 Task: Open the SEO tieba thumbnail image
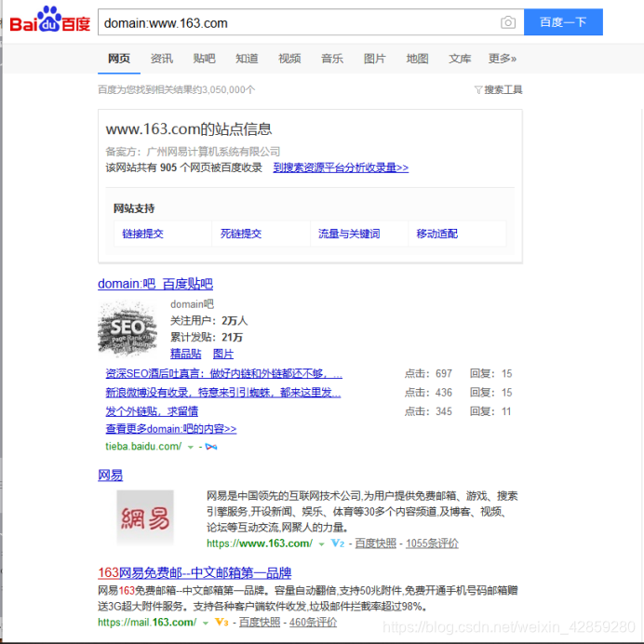pyautogui.click(x=127, y=329)
